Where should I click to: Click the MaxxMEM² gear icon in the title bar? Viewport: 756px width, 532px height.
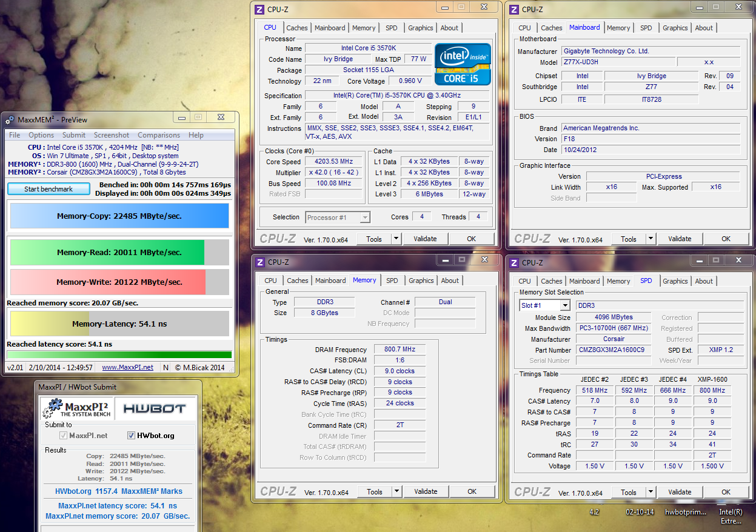[10, 119]
